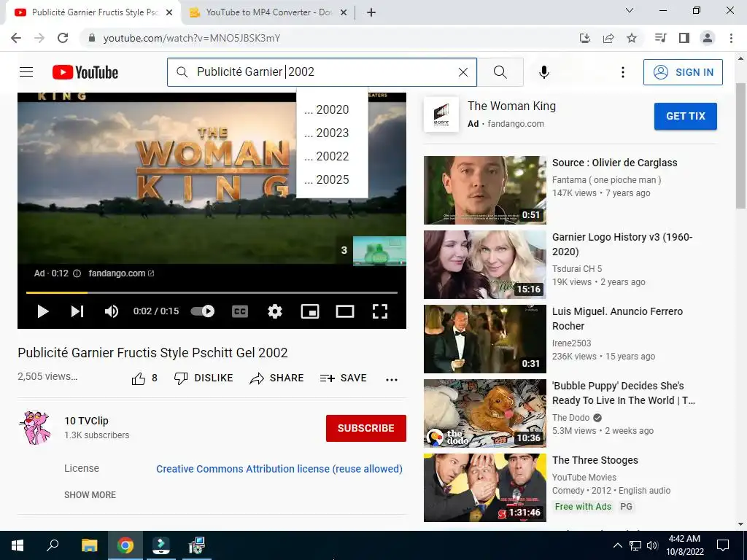The width and height of the screenshot is (747, 560).
Task: Enter full screen mode
Action: pos(379,311)
